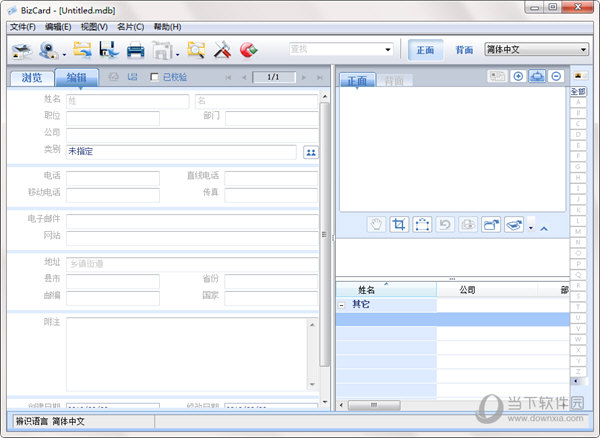Open the grayed floppy disk icon's dropdown arrow
This screenshot has height=438, width=600.
pos(178,55)
